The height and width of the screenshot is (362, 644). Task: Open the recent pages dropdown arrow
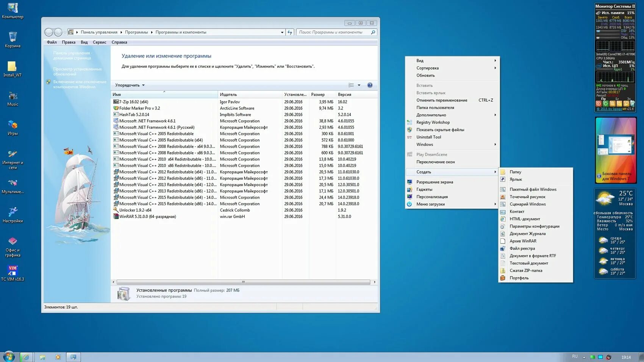pyautogui.click(x=65, y=32)
